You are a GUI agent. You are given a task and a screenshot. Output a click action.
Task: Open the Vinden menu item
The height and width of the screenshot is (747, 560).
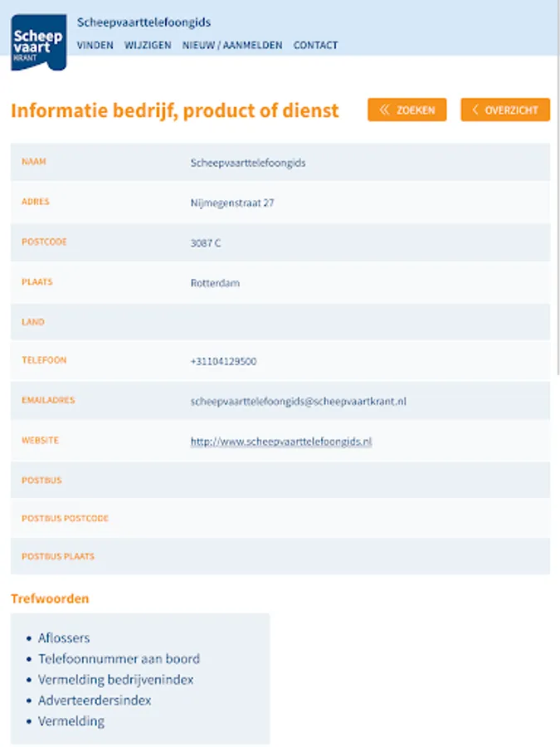click(x=95, y=46)
